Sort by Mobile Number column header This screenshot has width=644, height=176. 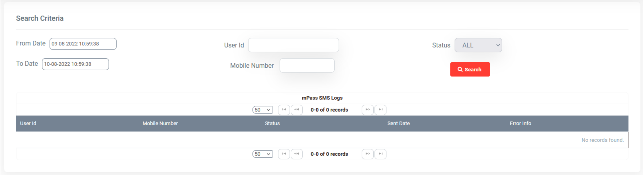coord(160,123)
